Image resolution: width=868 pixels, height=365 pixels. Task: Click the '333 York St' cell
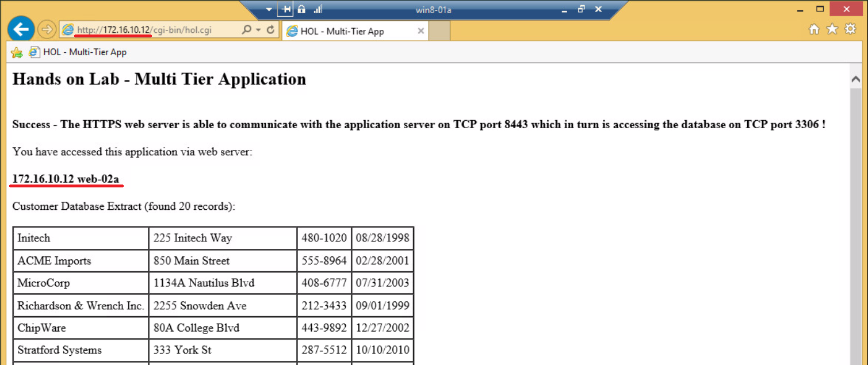point(223,350)
